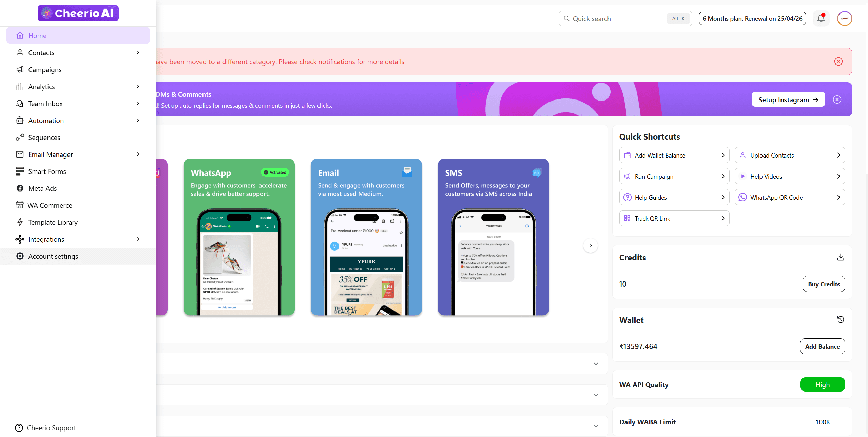This screenshot has width=868, height=437.
Task: Open Account settings menu item
Action: coord(53,256)
